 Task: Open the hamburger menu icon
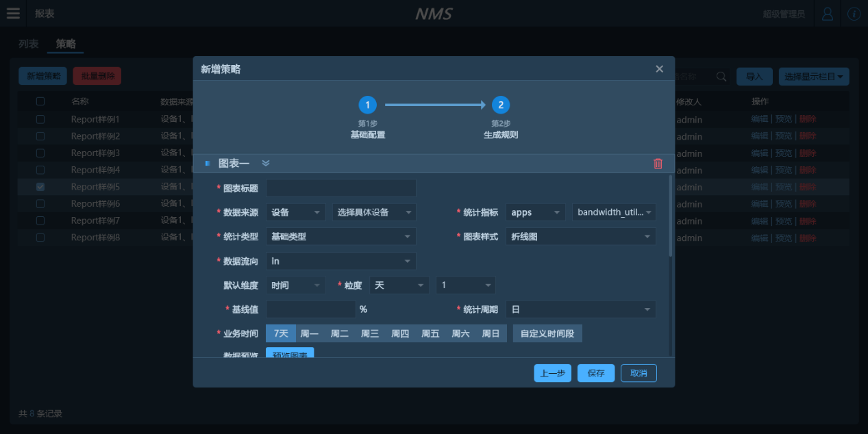point(13,14)
